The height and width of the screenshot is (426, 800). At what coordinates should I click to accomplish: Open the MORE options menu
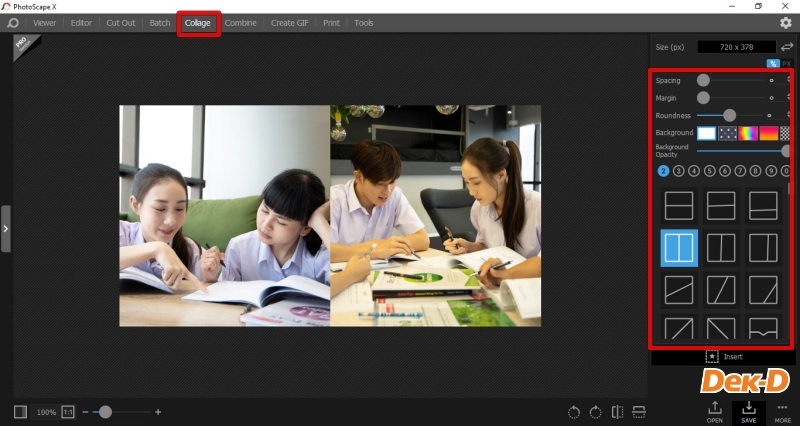click(x=782, y=411)
